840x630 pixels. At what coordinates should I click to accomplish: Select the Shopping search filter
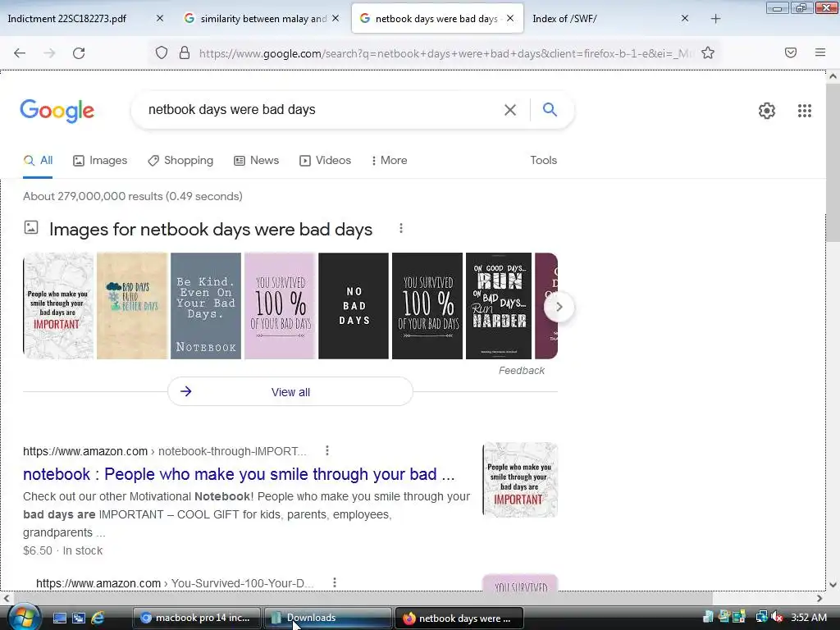click(180, 160)
